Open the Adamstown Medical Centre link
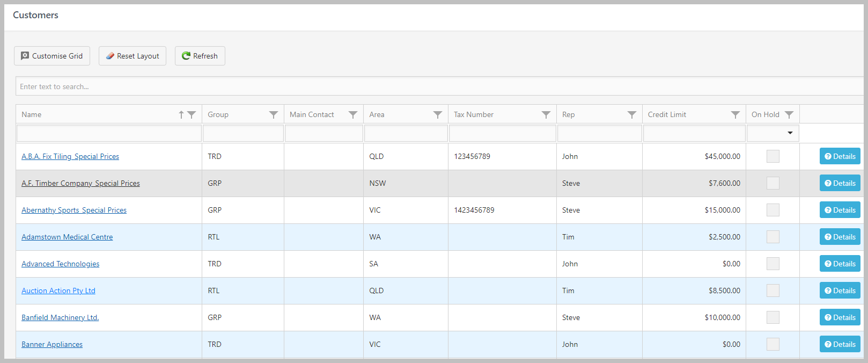 tap(67, 237)
